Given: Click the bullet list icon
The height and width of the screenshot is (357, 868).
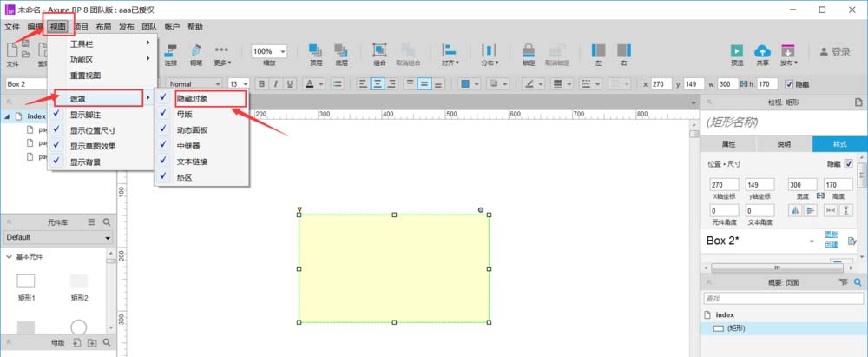Looking at the screenshot, I should [x=338, y=83].
